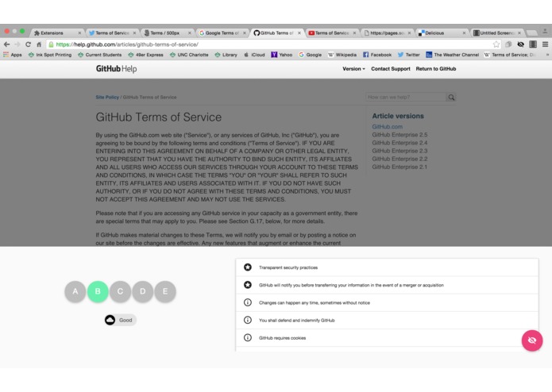Switch to Twitter Terms of Service tab

click(x=112, y=33)
